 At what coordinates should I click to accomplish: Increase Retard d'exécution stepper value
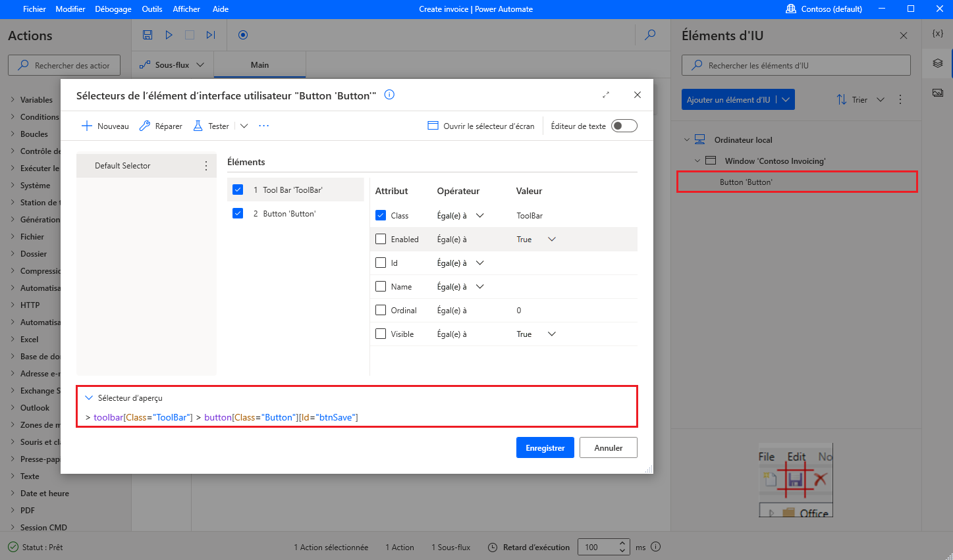coord(622,544)
